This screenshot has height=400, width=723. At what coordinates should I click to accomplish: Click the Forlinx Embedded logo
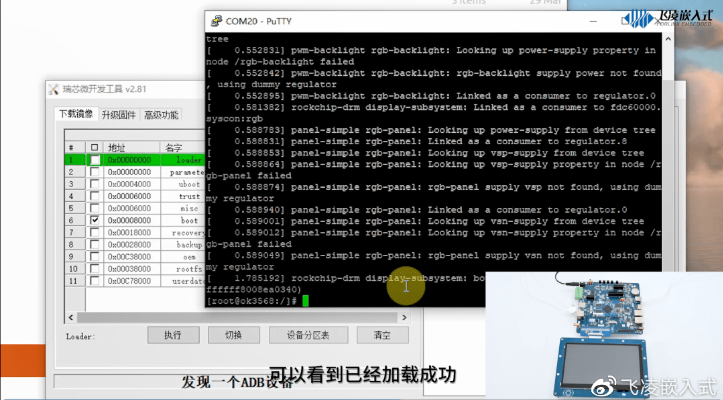(x=669, y=18)
